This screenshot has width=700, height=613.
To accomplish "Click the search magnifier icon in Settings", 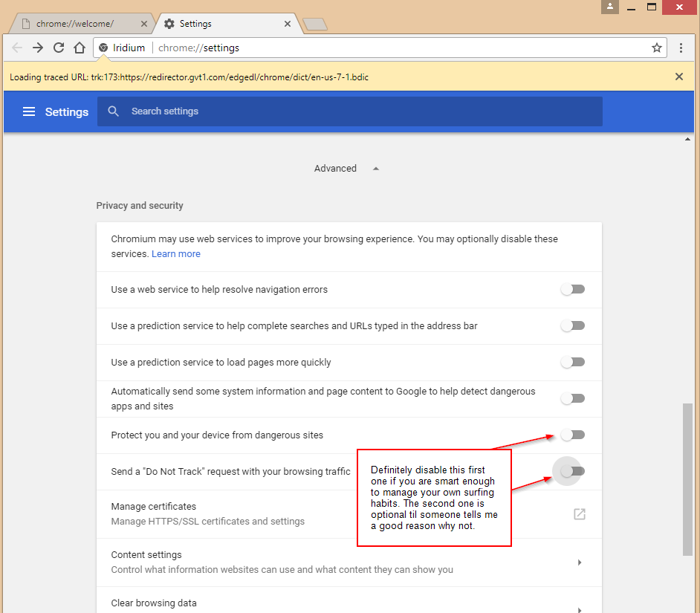I will point(114,111).
